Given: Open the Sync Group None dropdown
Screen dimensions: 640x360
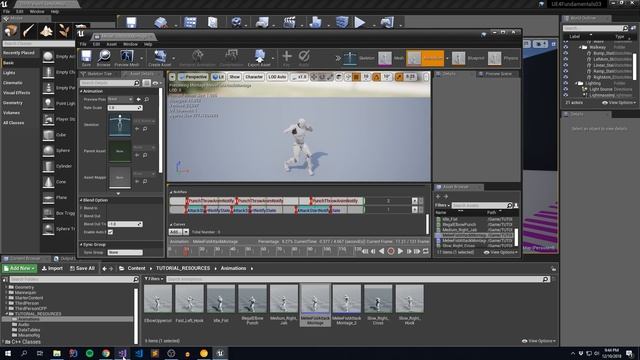Looking at the screenshot, I should pos(124,252).
